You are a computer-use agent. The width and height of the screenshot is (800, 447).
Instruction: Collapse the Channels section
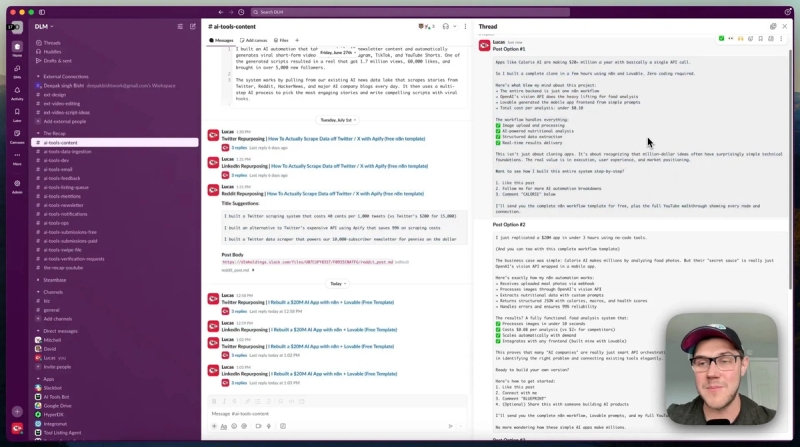pyautogui.click(x=38, y=292)
